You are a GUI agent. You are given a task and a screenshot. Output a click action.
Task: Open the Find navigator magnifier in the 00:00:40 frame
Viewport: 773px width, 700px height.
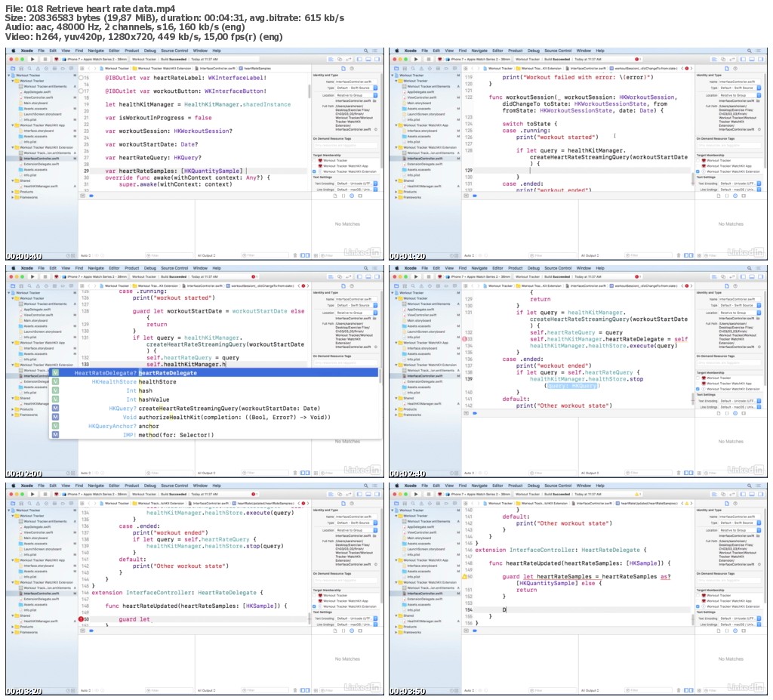[x=29, y=69]
